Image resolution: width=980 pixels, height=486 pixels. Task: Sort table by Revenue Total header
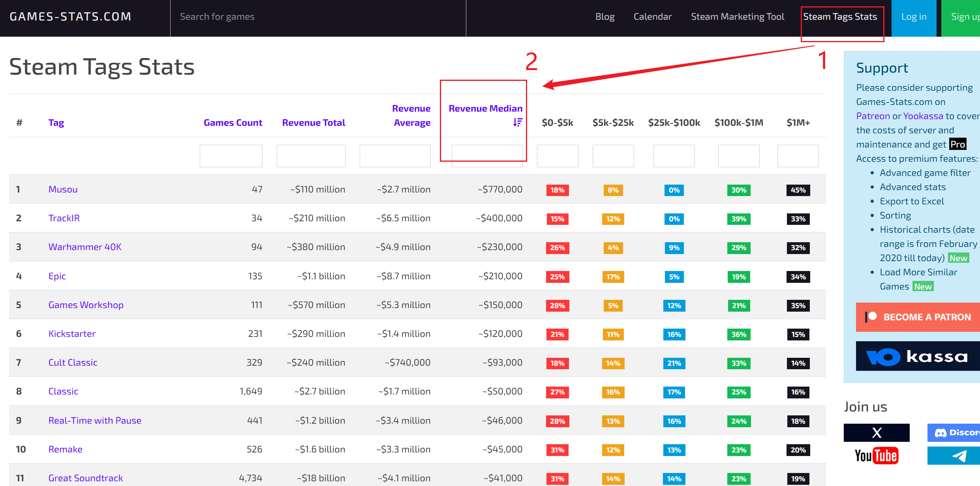pos(314,123)
